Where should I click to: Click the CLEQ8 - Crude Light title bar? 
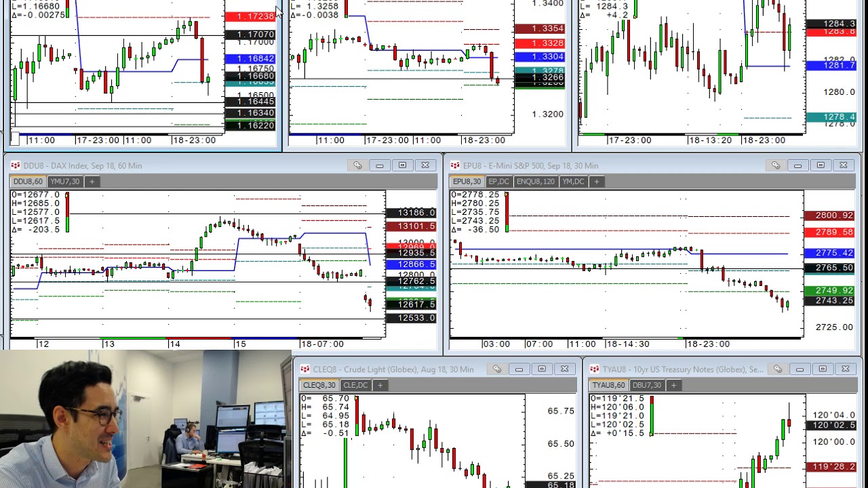tap(393, 369)
